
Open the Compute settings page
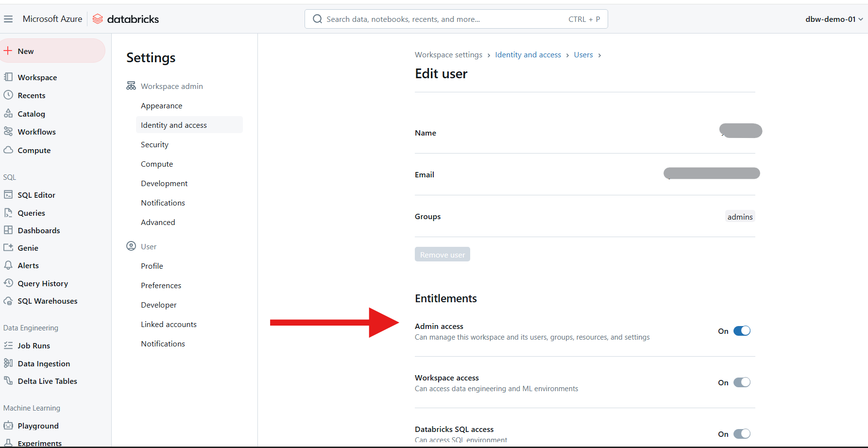point(157,164)
